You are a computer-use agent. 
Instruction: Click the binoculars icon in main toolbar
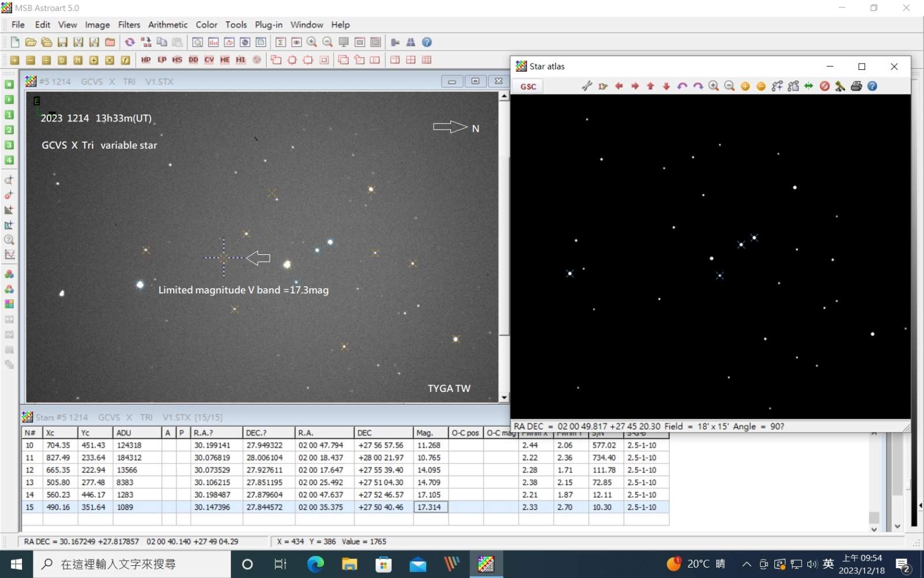[411, 42]
